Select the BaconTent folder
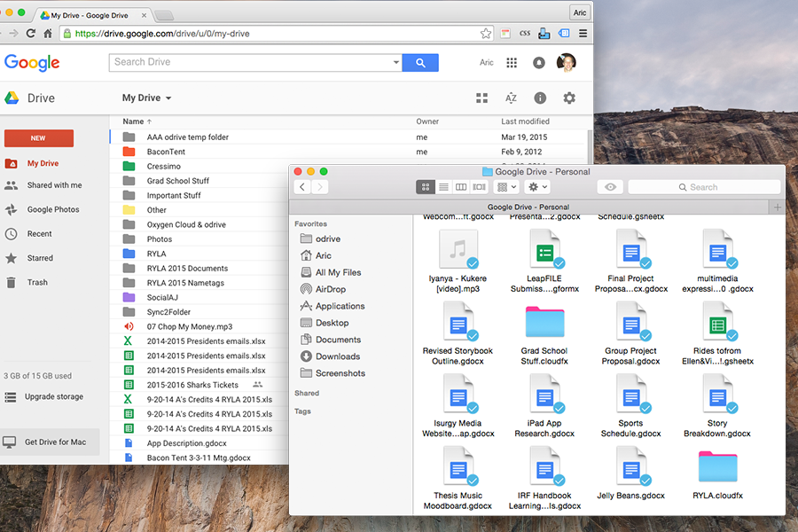The height and width of the screenshot is (532, 798). (166, 152)
